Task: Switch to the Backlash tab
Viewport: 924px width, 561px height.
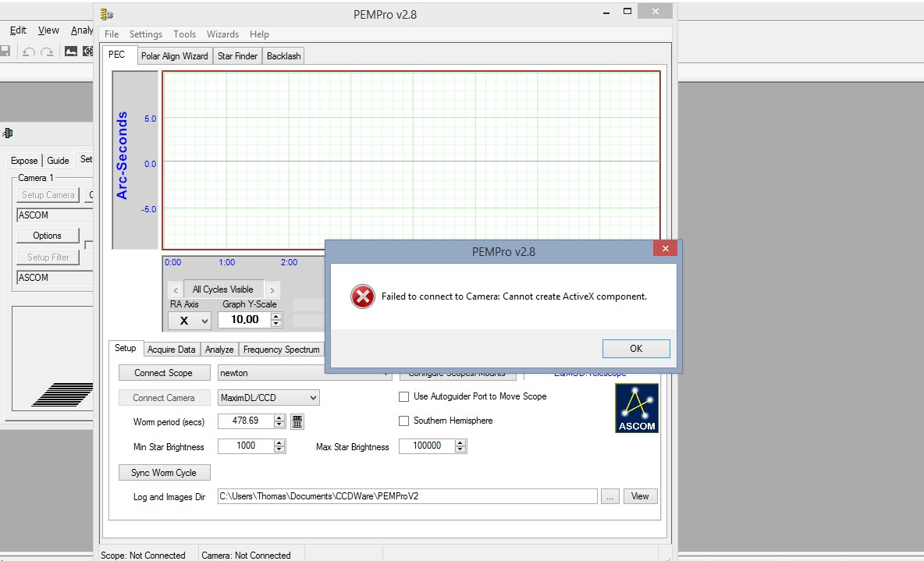Action: (x=283, y=56)
